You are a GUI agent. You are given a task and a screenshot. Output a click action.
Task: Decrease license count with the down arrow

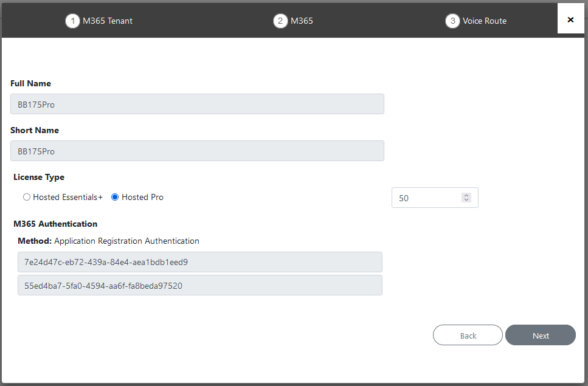pos(466,200)
